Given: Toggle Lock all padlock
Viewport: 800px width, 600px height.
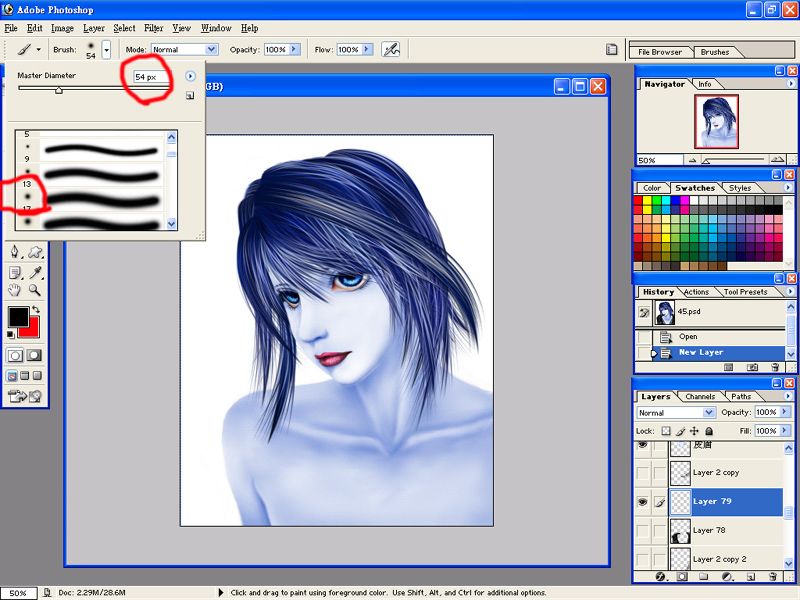Looking at the screenshot, I should 709,431.
